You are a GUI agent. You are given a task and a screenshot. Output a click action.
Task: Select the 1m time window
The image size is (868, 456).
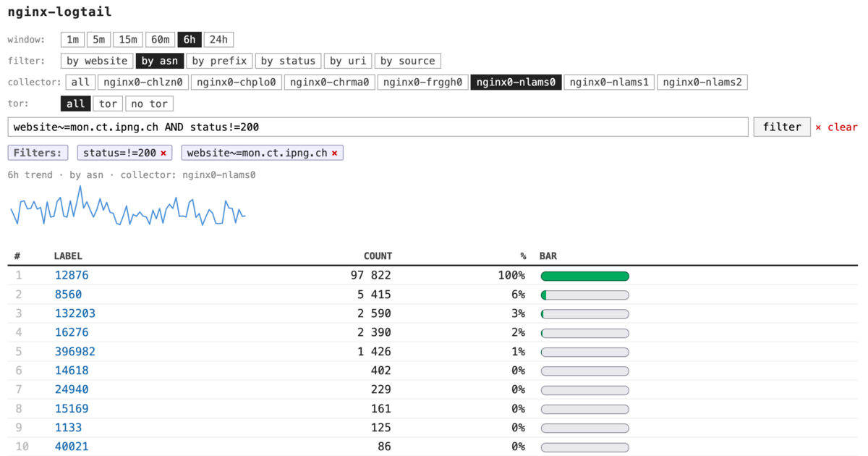[x=73, y=40]
